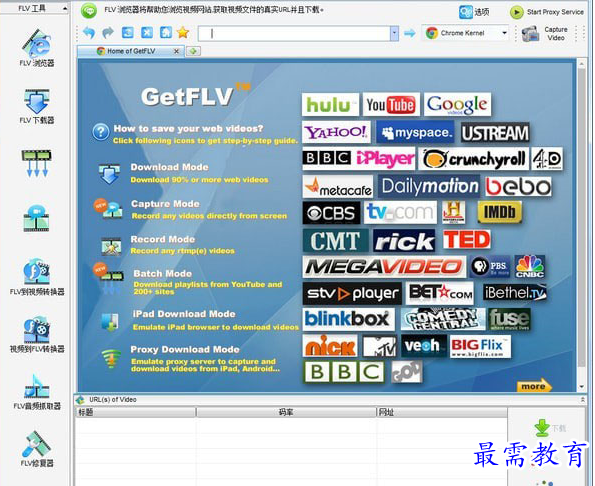This screenshot has width=595, height=486.
Task: Click the batch download filmstrip sidebar icon
Action: click(x=36, y=163)
